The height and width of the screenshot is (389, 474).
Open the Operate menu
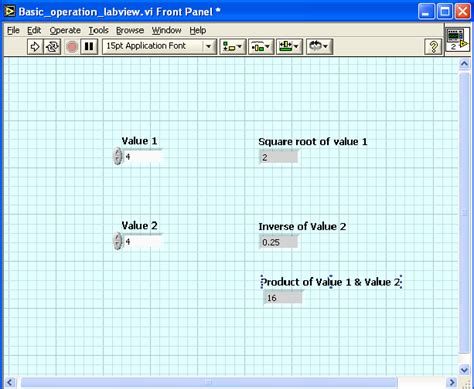click(65, 30)
